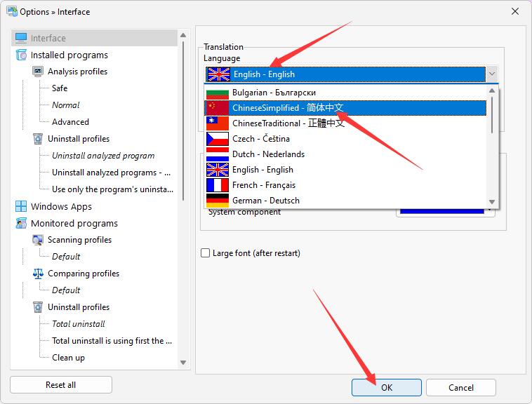Screen dimensions: 532x404
Task: Click the Cancel button
Action: tap(460, 387)
